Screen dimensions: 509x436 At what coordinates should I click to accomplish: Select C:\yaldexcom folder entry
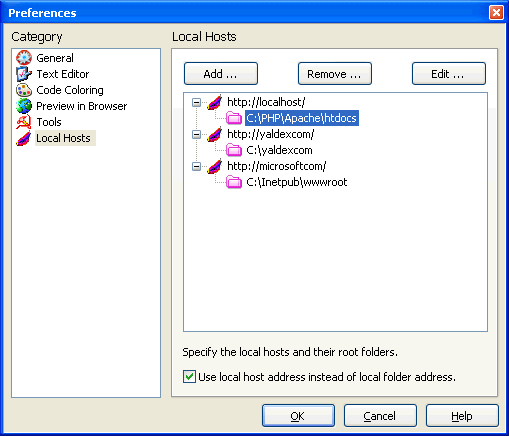pos(279,150)
